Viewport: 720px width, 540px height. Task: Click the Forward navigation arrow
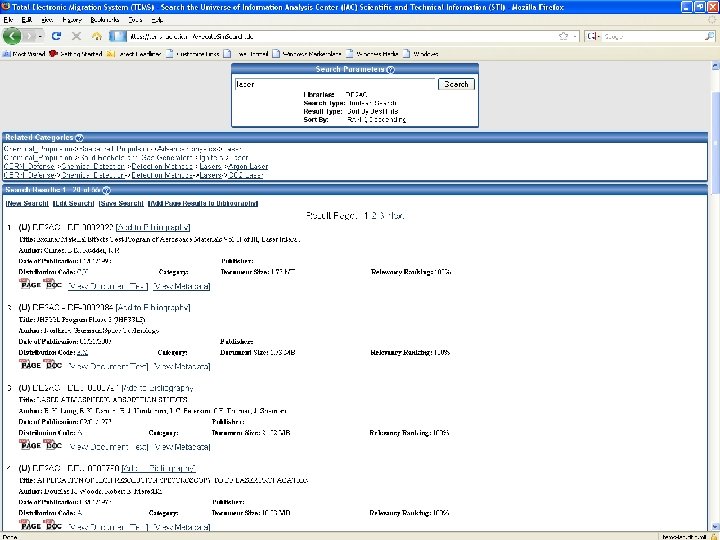click(30, 36)
